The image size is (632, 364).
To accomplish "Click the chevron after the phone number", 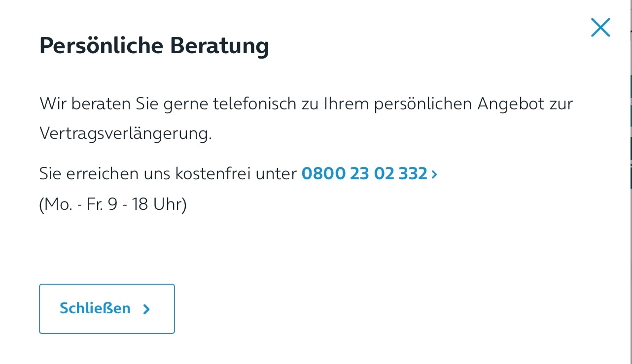I will tap(434, 174).
